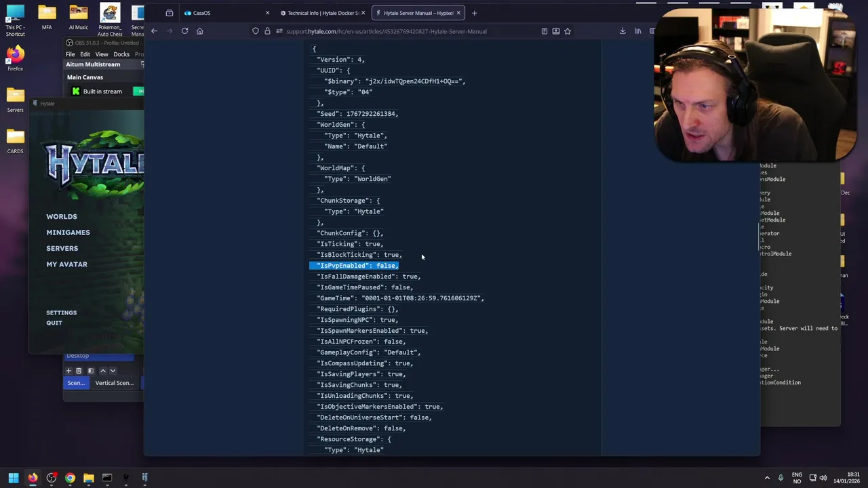Image resolution: width=868 pixels, height=488 pixels.
Task: Open This PC shortcut on desktop
Action: pos(15,20)
